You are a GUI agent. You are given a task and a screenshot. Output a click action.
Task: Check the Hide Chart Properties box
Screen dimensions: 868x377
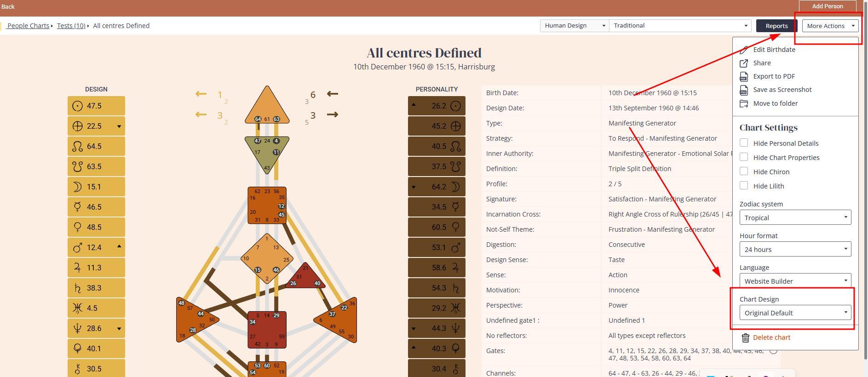744,157
